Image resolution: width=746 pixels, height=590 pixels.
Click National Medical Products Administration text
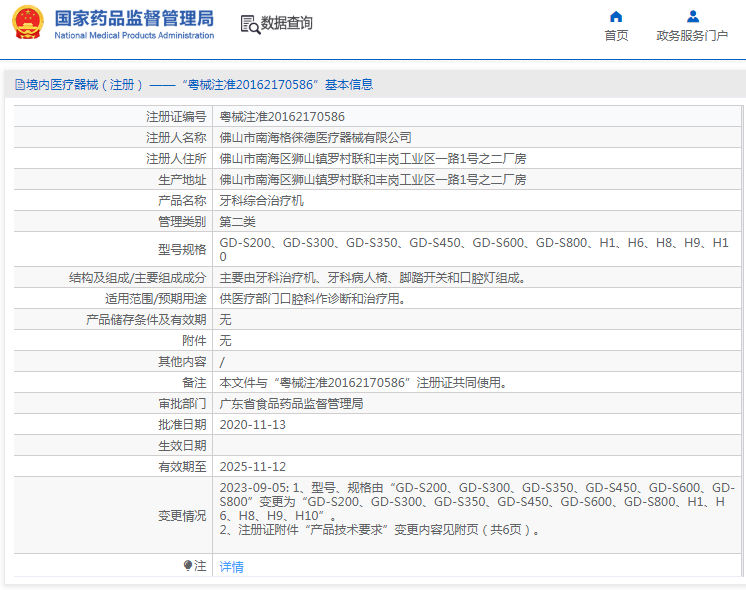coord(134,35)
